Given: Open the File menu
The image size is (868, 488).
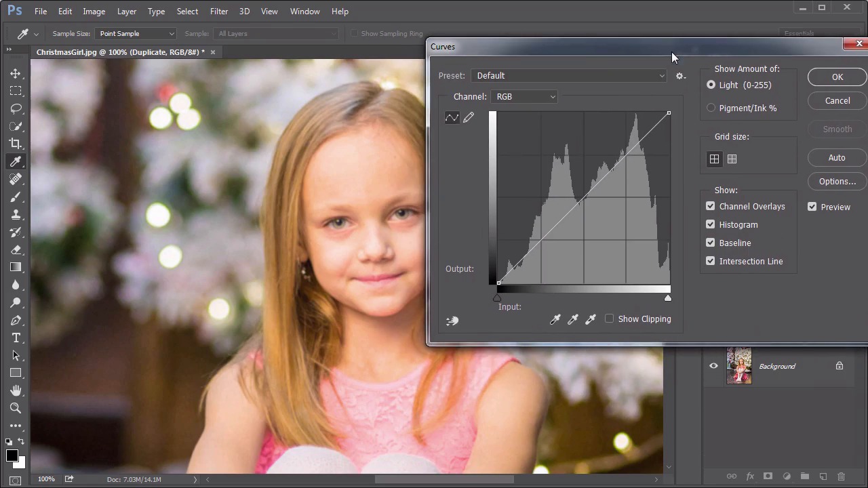Looking at the screenshot, I should click(41, 12).
